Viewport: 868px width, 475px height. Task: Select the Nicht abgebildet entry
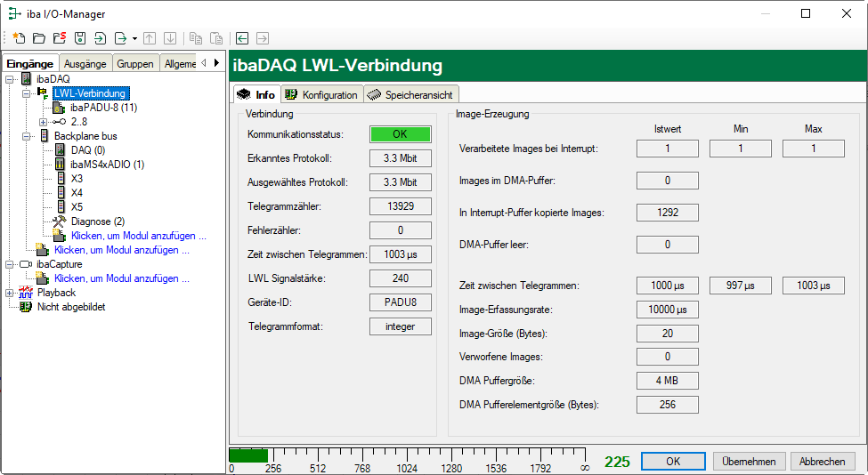tap(71, 307)
